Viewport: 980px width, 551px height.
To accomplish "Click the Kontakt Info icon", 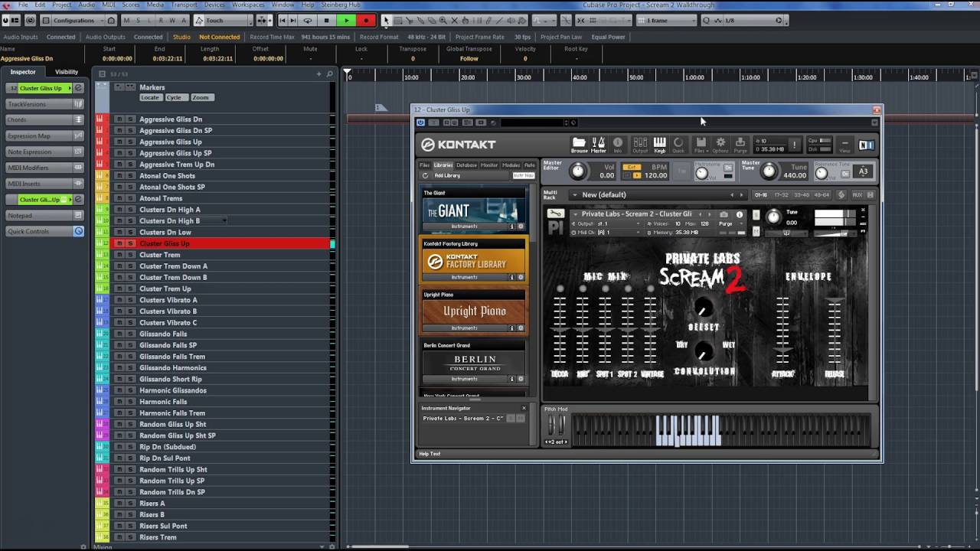I will [x=617, y=145].
